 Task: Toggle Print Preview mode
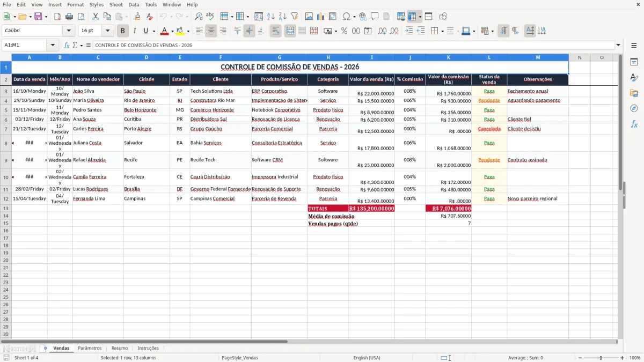(81, 17)
